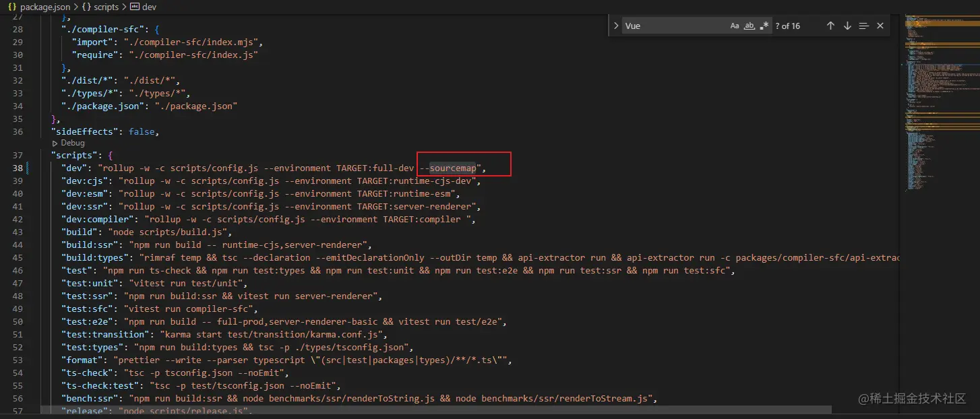Image resolution: width=980 pixels, height=419 pixels.
Task: Click "bench:ssr" script key
Action: 90,399
